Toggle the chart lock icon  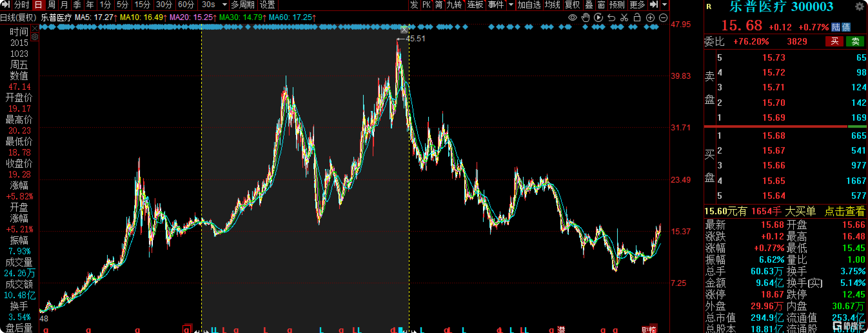(x=637, y=17)
